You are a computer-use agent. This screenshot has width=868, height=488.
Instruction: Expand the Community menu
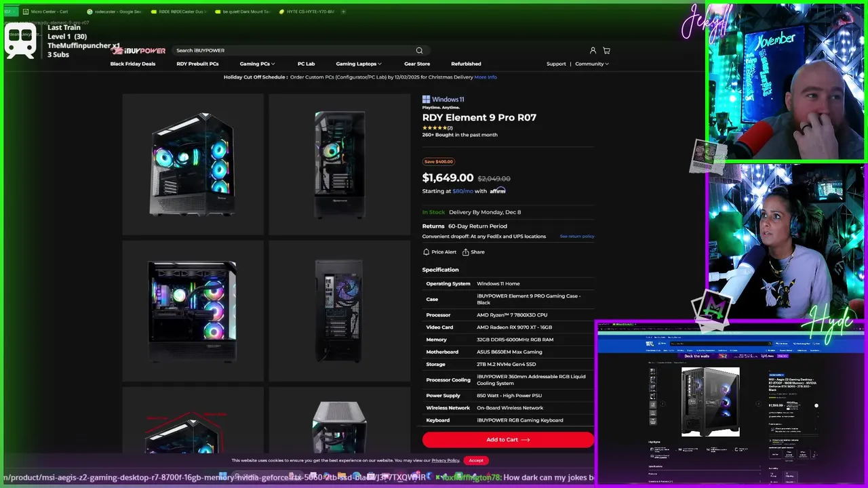(x=592, y=64)
